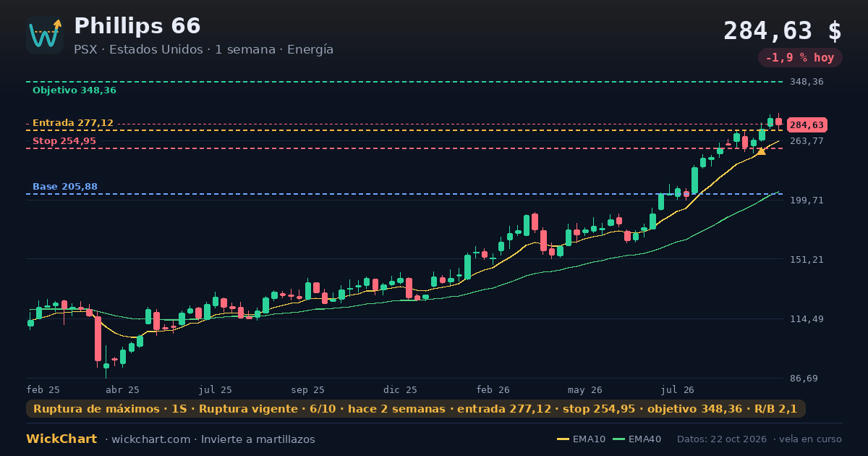Click the sep 25 date label
This screenshot has width=868, height=456.
click(308, 389)
